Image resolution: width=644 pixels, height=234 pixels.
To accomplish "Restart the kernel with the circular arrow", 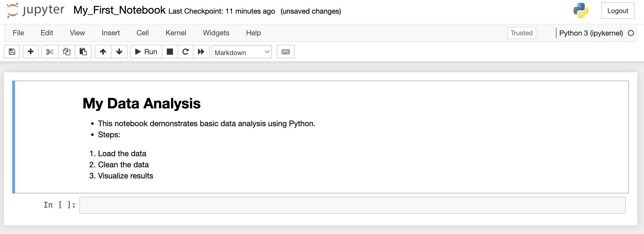I will [x=186, y=52].
